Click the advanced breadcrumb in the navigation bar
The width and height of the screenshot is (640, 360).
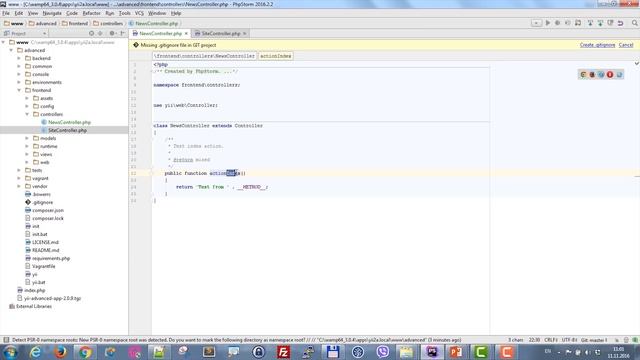pyautogui.click(x=42, y=23)
